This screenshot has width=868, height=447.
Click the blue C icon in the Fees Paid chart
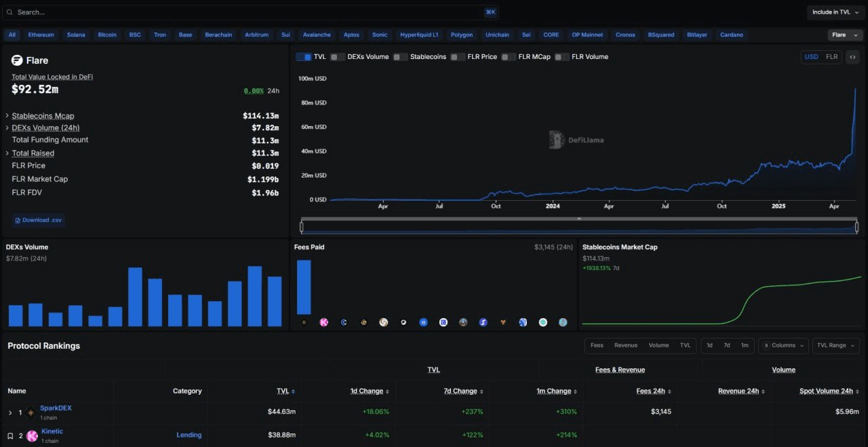[x=344, y=322]
